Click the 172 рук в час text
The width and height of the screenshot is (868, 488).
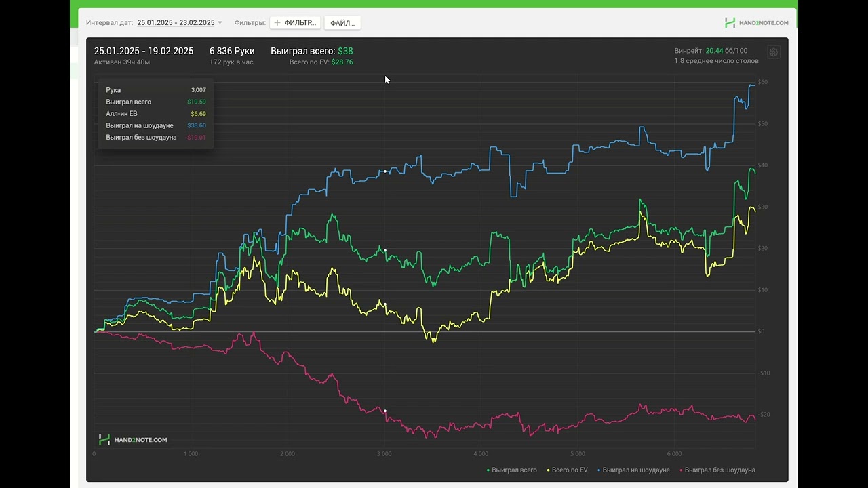[x=231, y=62]
